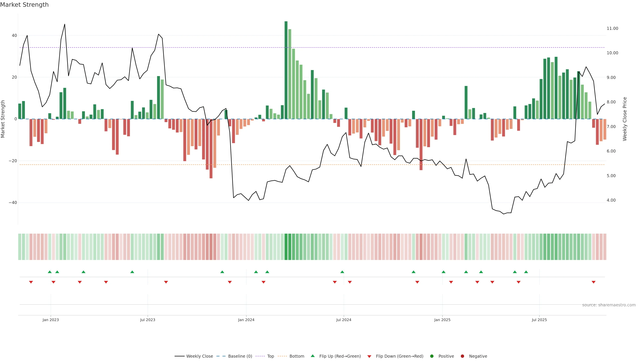Click the source sharemaestro.com text
This screenshot has height=362, width=644.
(x=609, y=305)
